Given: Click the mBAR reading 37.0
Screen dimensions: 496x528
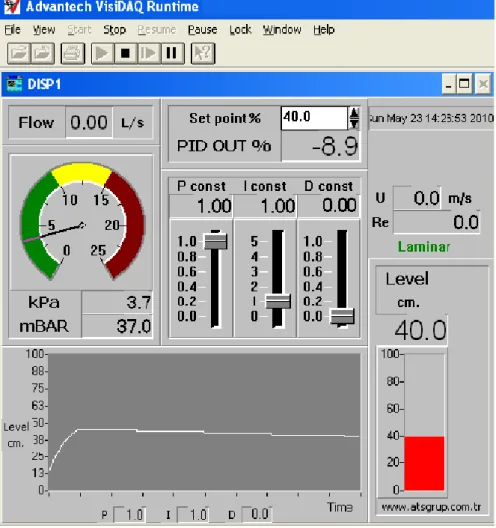Looking at the screenshot, I should click(x=117, y=326).
